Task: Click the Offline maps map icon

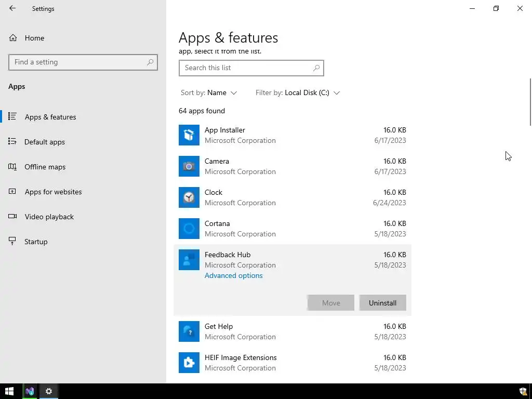Action: (x=12, y=167)
